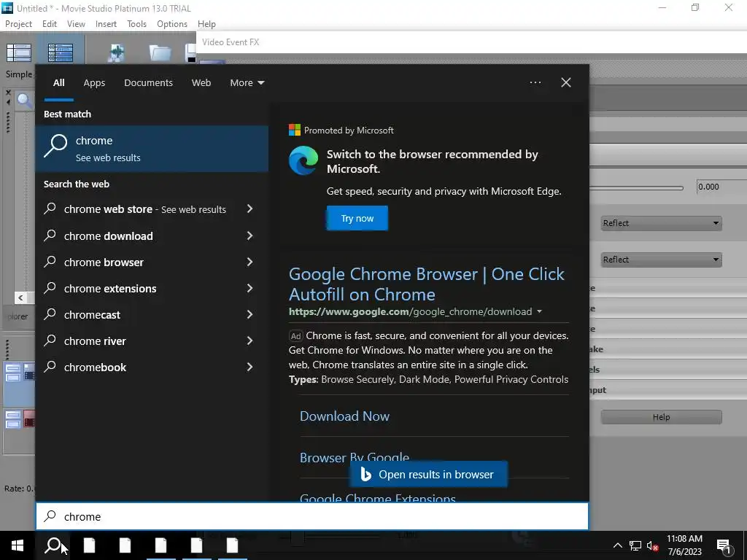Click the left scroll arrow above the Explorer tab

pos(20,297)
